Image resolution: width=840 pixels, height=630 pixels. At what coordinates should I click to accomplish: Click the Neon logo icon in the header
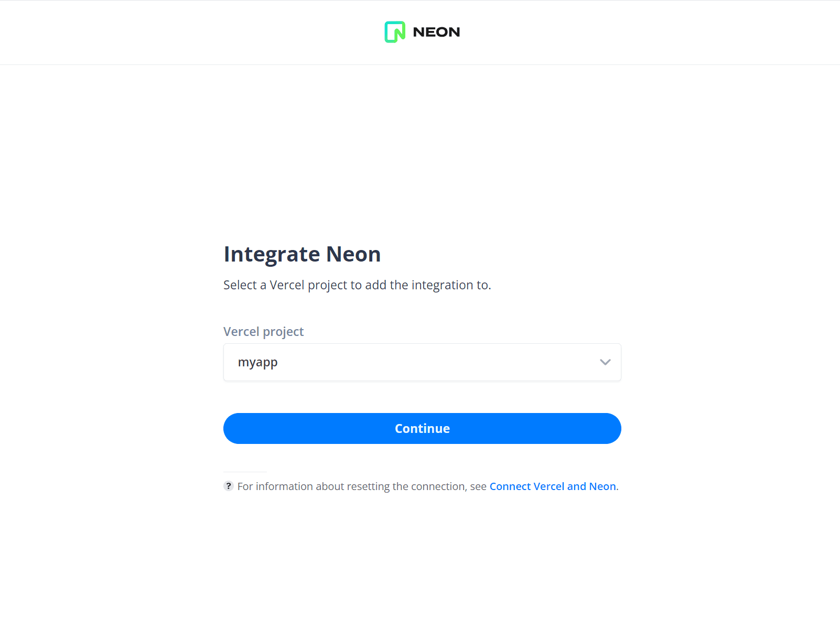click(395, 32)
